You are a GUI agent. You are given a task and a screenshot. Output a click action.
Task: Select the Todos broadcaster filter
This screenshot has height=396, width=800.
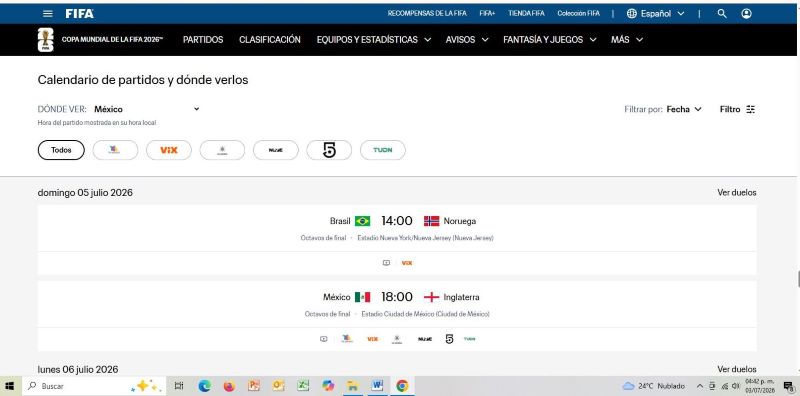pyautogui.click(x=61, y=150)
